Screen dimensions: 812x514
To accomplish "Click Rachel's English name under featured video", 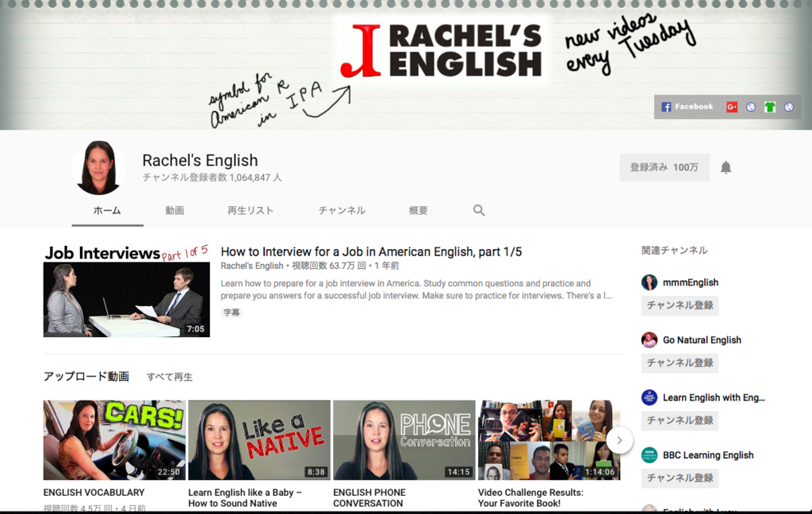I will pyautogui.click(x=251, y=266).
